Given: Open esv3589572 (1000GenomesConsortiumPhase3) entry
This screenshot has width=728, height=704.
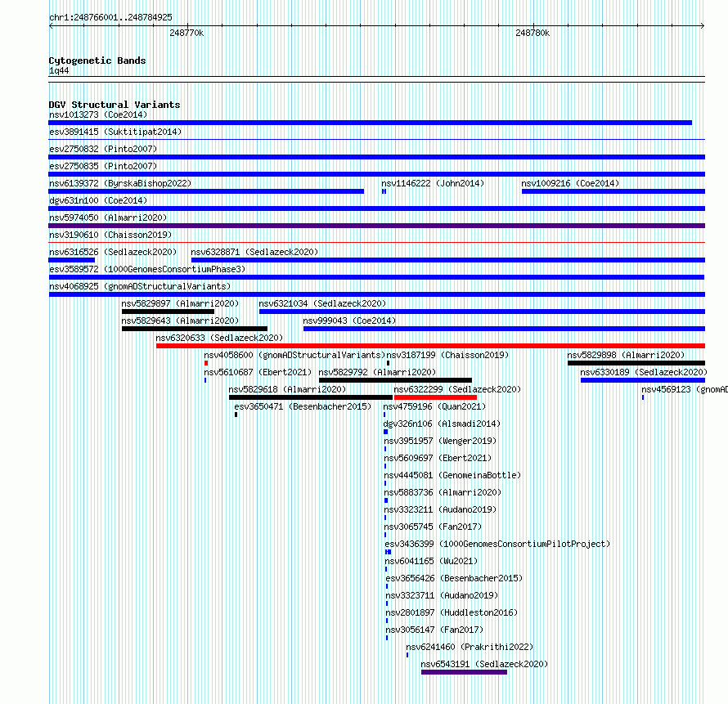Looking at the screenshot, I should click(x=147, y=269).
